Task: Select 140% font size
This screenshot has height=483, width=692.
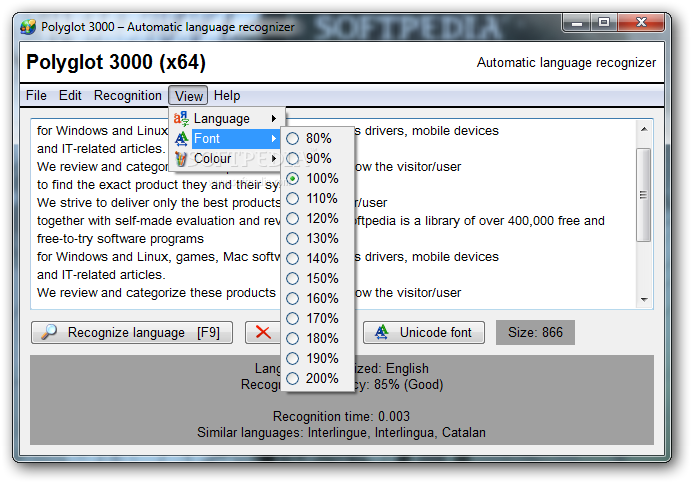Action: click(x=318, y=258)
